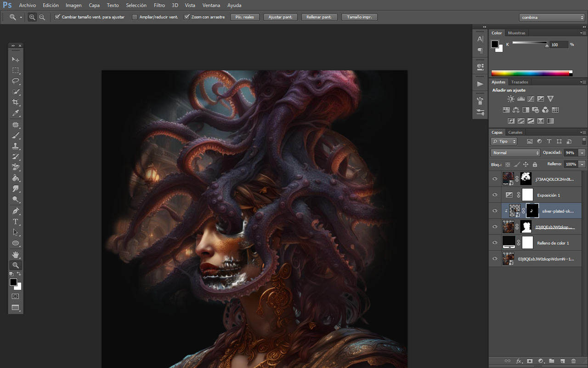This screenshot has width=588, height=368.
Task: Click the 'Píx. reales' button
Action: 245,17
